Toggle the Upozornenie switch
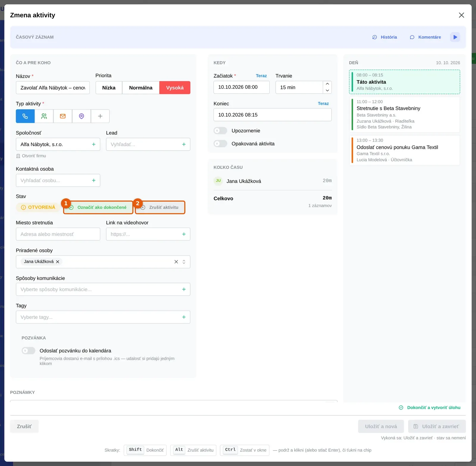The height and width of the screenshot is (466, 476). click(x=220, y=131)
